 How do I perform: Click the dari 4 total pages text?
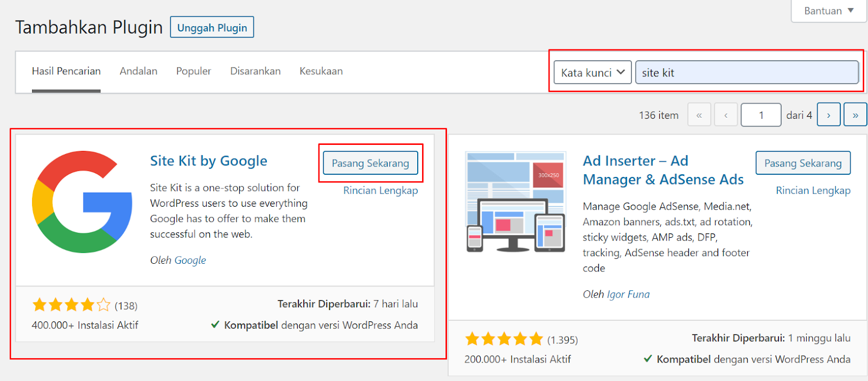click(799, 115)
